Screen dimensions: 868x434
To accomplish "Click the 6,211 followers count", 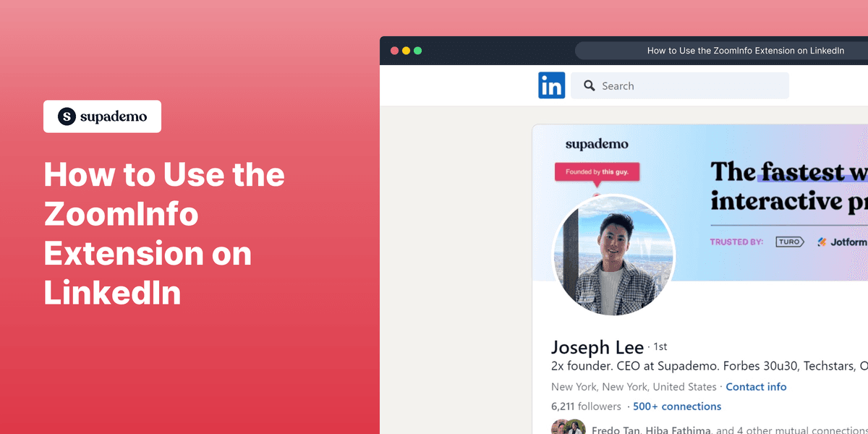I will 586,406.
